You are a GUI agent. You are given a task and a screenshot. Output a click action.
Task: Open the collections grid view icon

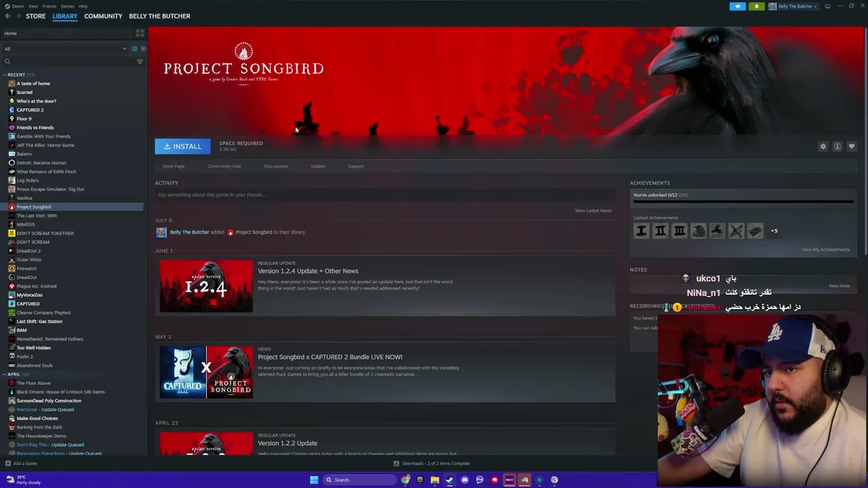pyautogui.click(x=140, y=33)
